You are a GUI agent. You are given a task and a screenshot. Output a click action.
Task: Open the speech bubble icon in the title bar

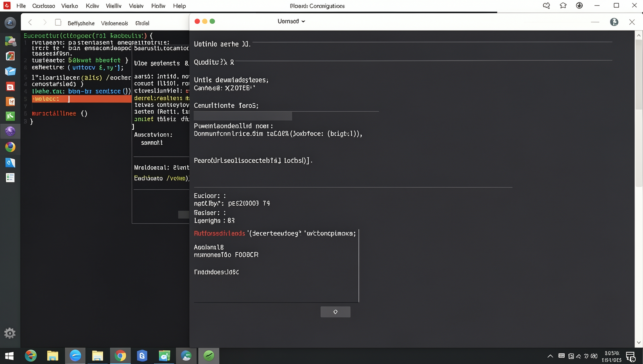tap(546, 6)
